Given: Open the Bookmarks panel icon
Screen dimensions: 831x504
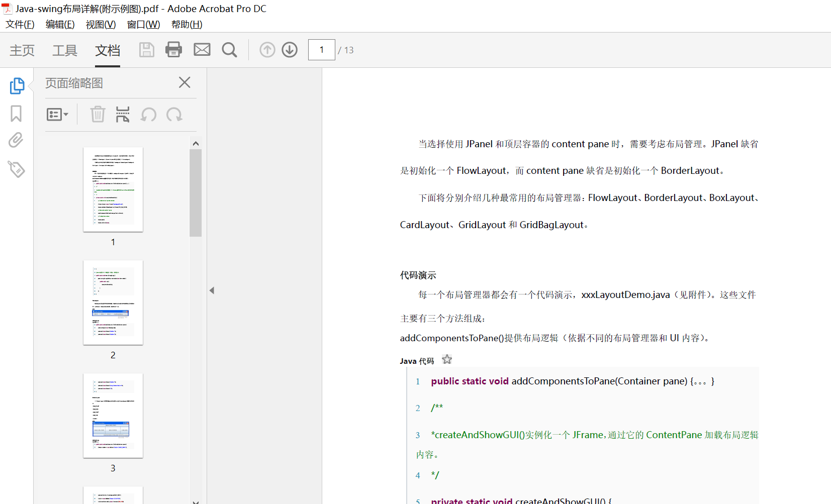Looking at the screenshot, I should click(16, 113).
